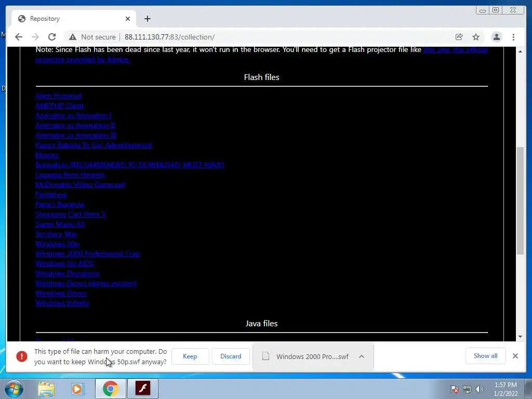
Task: Open the McDonalds Video Game.swf link
Action: (x=80, y=184)
